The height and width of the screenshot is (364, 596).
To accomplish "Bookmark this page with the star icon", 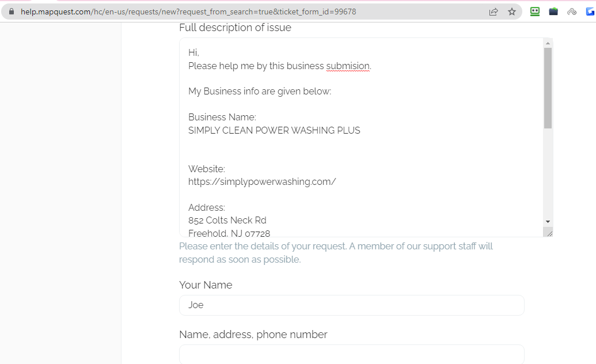I will 512,12.
